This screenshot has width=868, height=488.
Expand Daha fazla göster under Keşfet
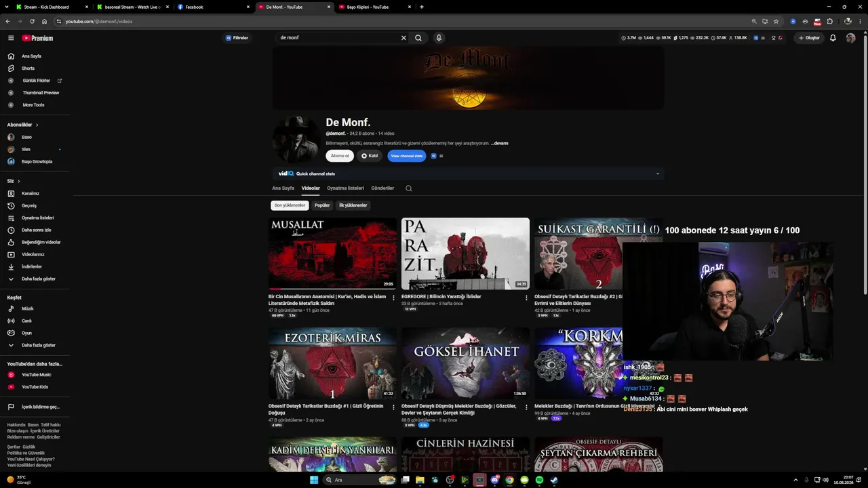click(38, 345)
